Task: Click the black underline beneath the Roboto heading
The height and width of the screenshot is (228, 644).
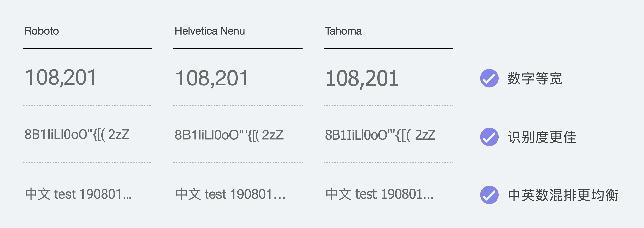Action: point(88,48)
